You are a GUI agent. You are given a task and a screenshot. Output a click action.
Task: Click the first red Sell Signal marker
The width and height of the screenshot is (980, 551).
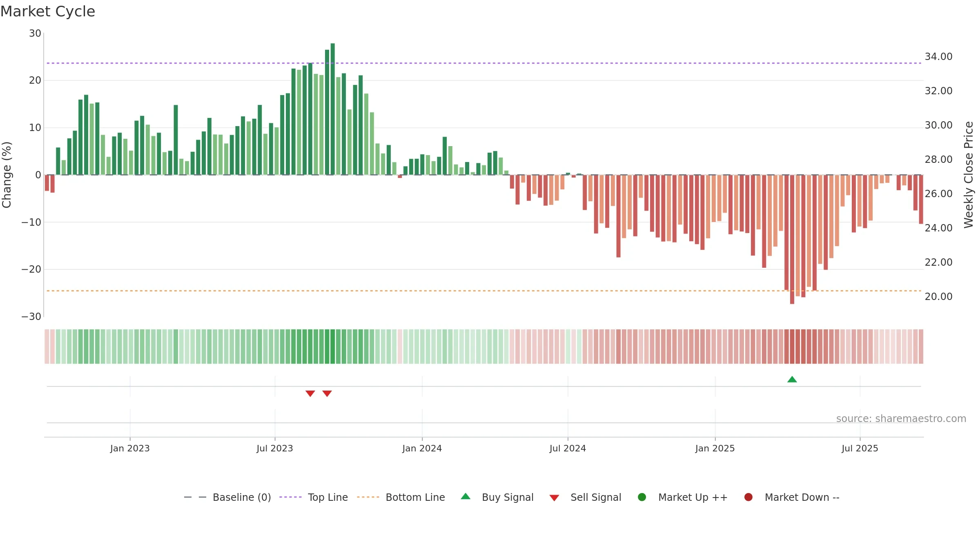click(310, 393)
